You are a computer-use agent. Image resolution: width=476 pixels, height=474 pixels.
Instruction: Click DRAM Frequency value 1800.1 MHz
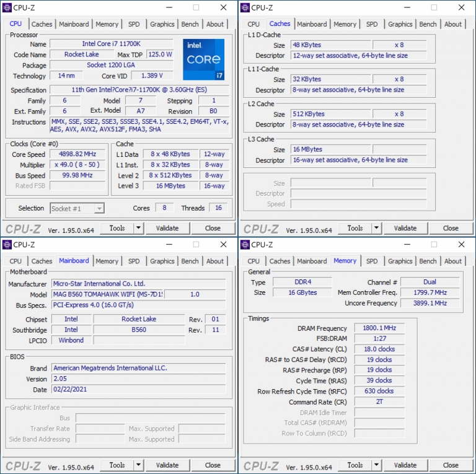[x=379, y=328]
